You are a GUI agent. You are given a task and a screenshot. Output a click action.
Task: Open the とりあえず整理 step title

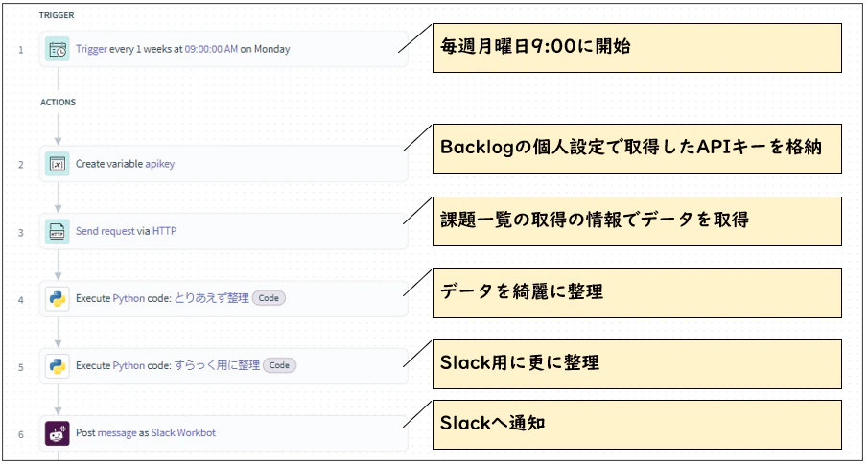coord(211,298)
